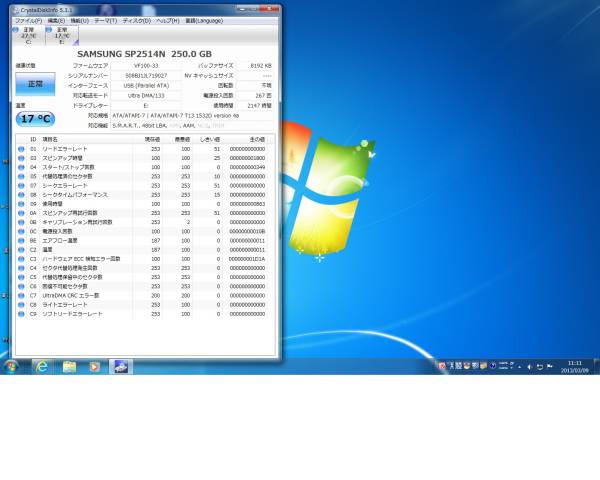Viewport: 600px width, 480px height.
Task: Launch Internet Explorer from the taskbar
Action: pyautogui.click(x=42, y=367)
